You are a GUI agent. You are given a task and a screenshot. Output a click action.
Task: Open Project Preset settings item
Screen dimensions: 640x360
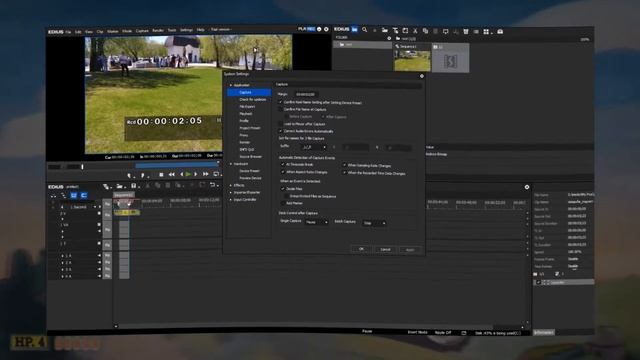[250, 128]
